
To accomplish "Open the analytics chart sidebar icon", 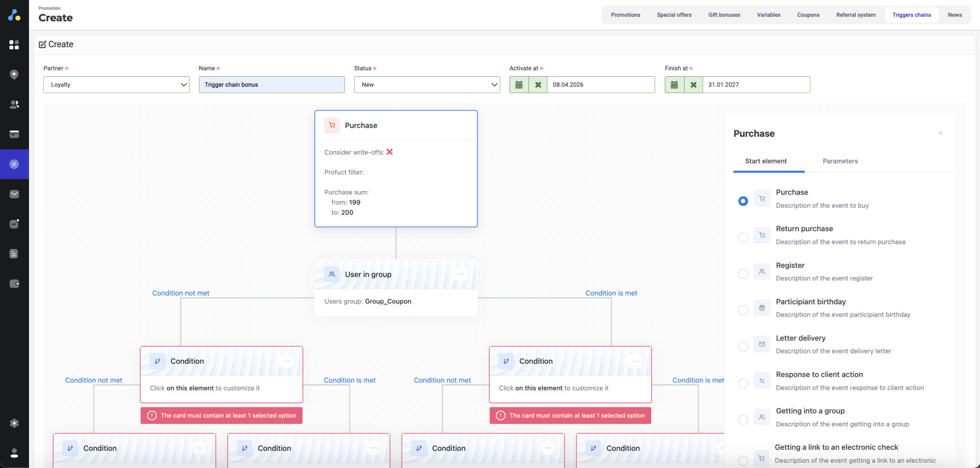I will coord(14,224).
